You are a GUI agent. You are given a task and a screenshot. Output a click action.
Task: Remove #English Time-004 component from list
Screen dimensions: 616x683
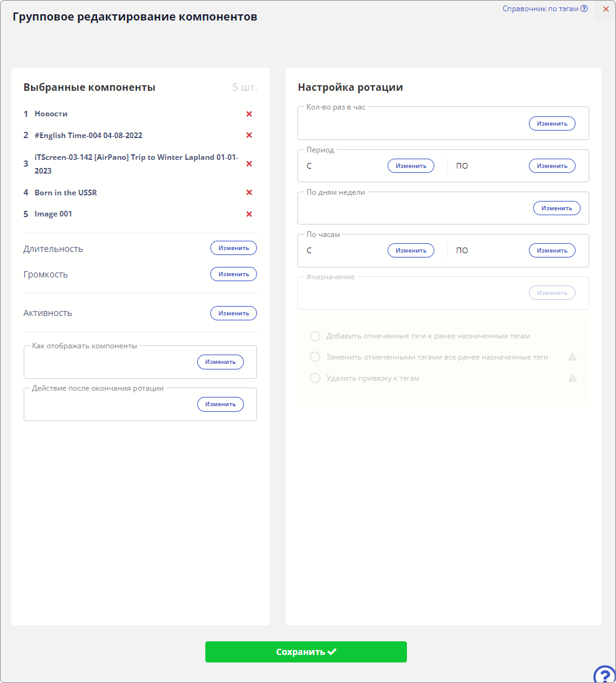(249, 135)
